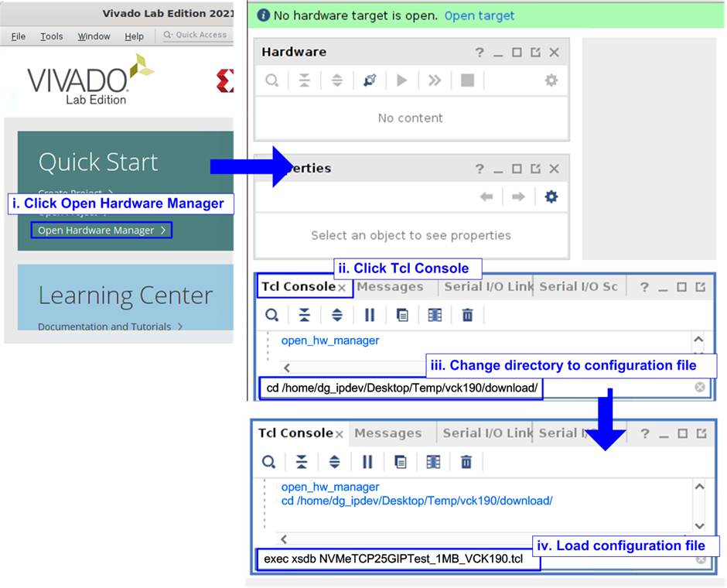Click the Hardware panel search icon
This screenshot has height=588, width=727.
(272, 80)
